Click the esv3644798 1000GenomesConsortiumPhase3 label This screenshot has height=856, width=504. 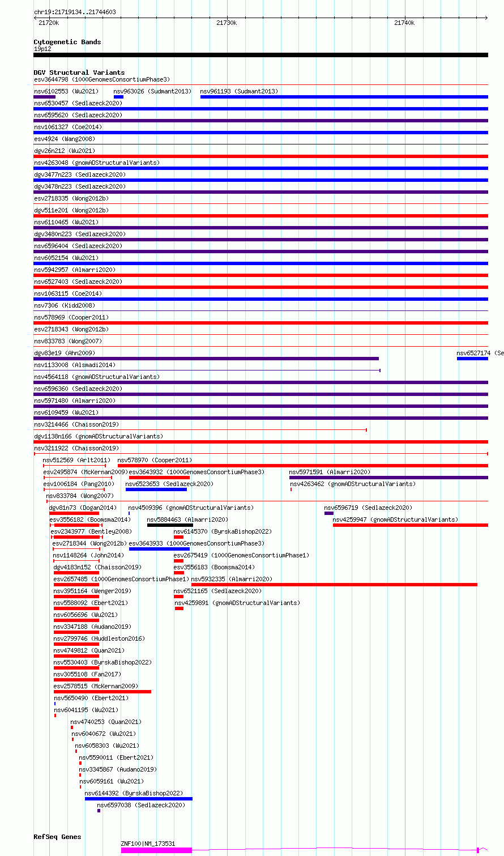pos(101,79)
